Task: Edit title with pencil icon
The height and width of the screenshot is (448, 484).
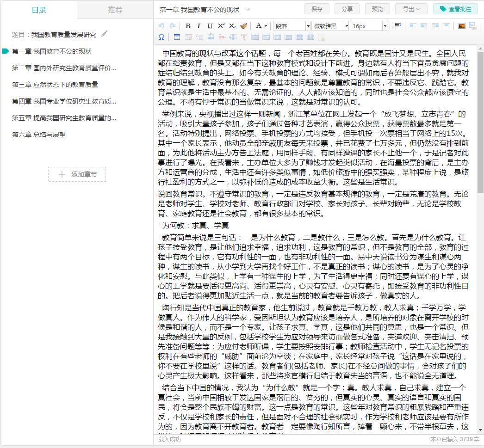Action: (x=105, y=34)
